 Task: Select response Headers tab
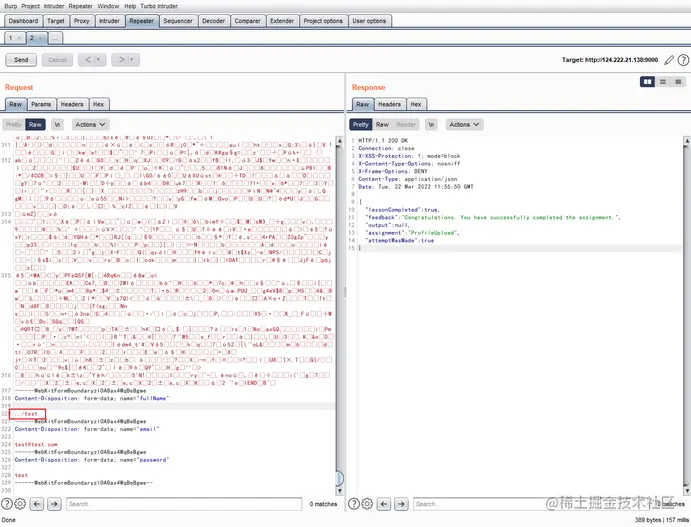pyautogui.click(x=390, y=104)
